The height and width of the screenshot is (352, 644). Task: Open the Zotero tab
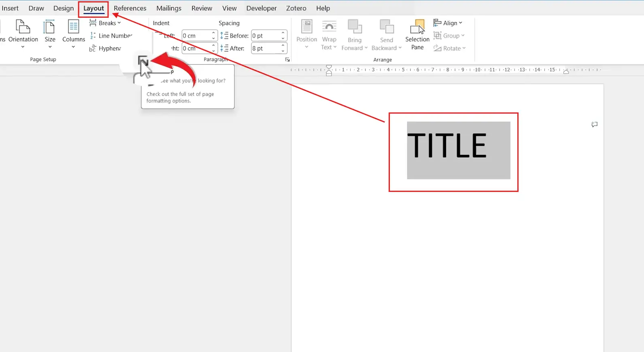(296, 8)
